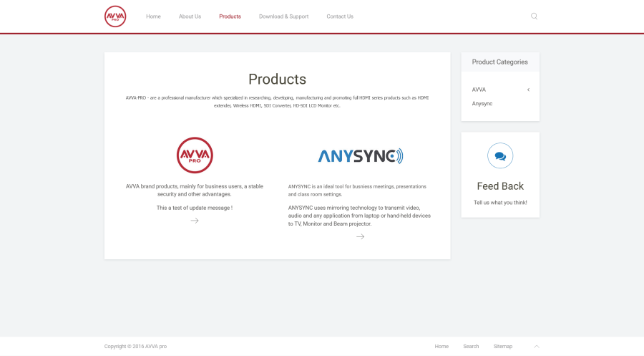Screen dimensions: 644x356
Task: Click the Feed Back chat bubble icon
Action: tap(500, 156)
